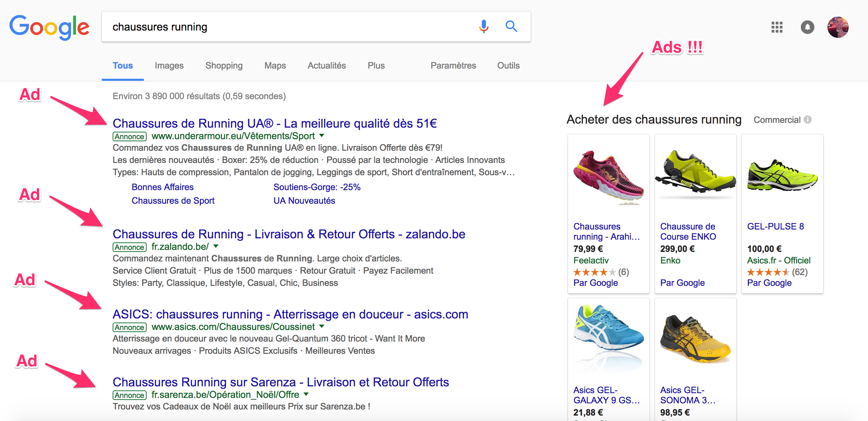Expand the underarmour.eu URL dropdown arrow
The image size is (868, 421).
point(322,136)
